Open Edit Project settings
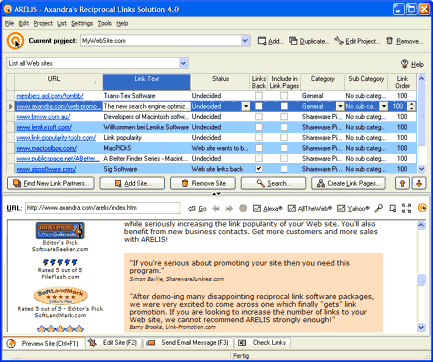Image resolution: width=433 pixels, height=362 pixels. pyautogui.click(x=357, y=41)
